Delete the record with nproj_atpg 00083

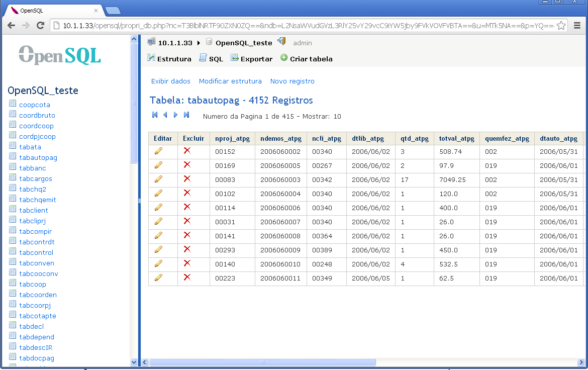187,178
